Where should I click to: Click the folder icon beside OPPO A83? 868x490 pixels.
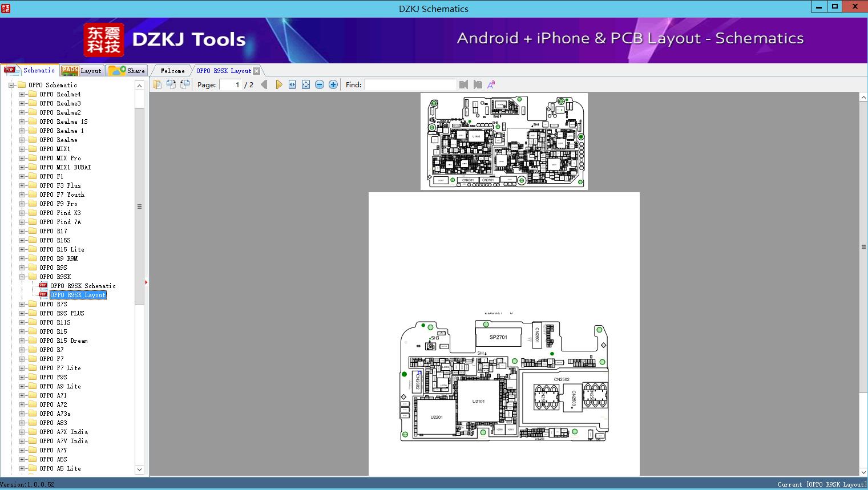click(x=33, y=423)
